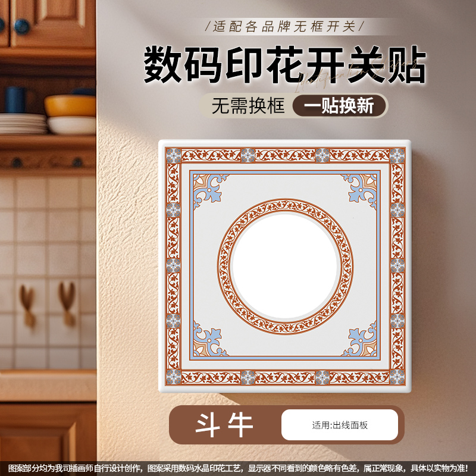Click the blue tile at the border's bottom-right corner
Image resolution: width=476 pixels, height=476 pixels.
[x=397, y=377]
